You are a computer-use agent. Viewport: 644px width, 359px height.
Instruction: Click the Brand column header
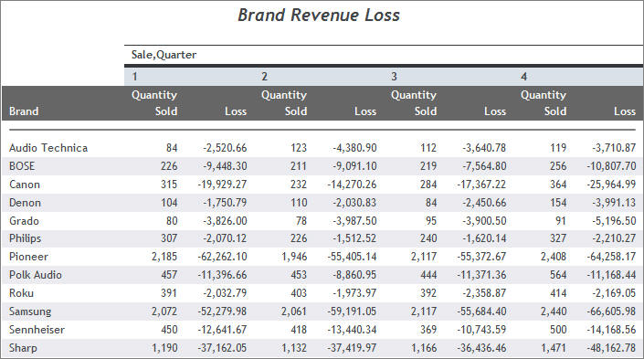pos(24,111)
